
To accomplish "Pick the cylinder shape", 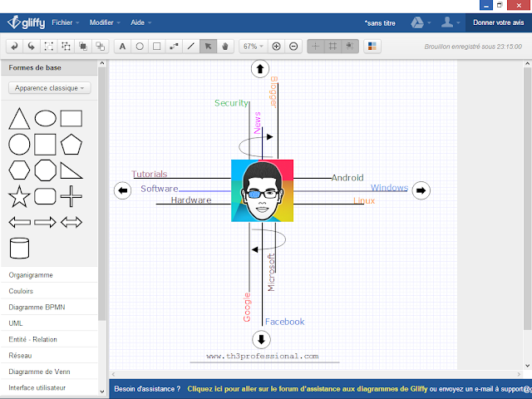I will [19, 249].
